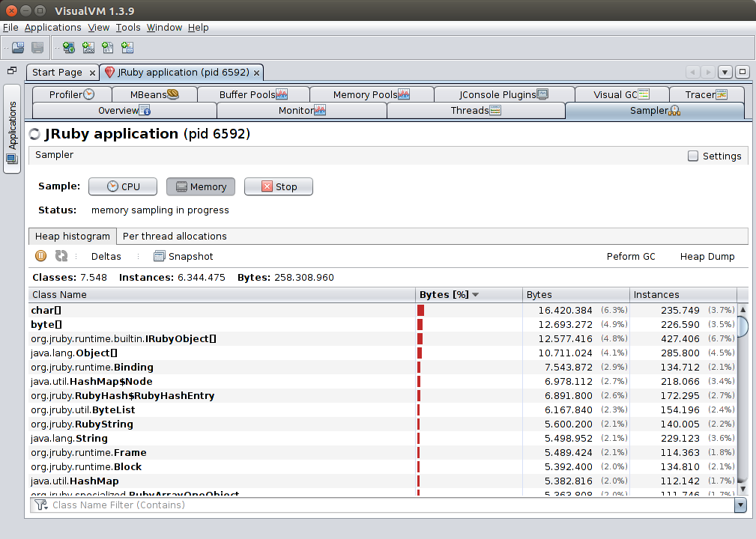The height and width of the screenshot is (539, 756).
Task: Click the histogram vertical scrollbar thumb
Action: (x=743, y=326)
